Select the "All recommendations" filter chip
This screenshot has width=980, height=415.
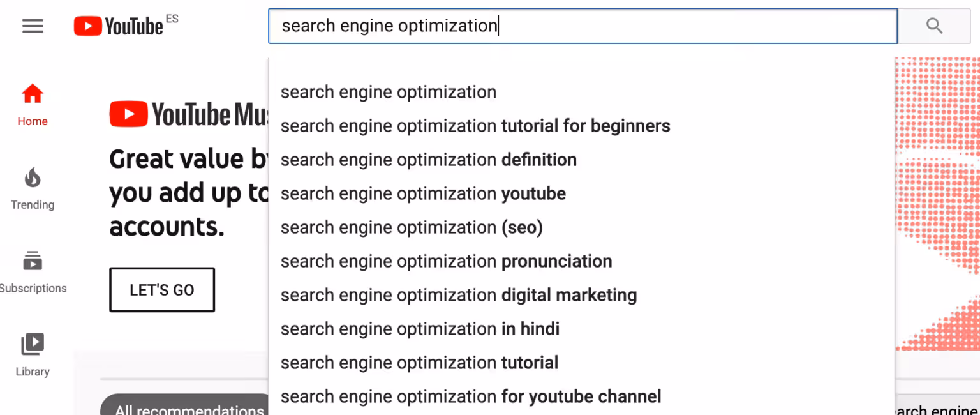pos(189,407)
